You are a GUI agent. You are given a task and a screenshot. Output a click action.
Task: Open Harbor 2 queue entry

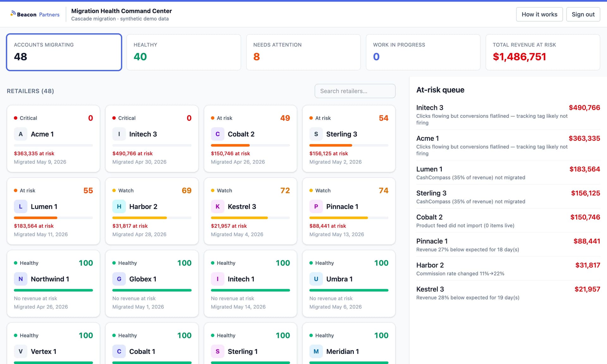[508, 269]
